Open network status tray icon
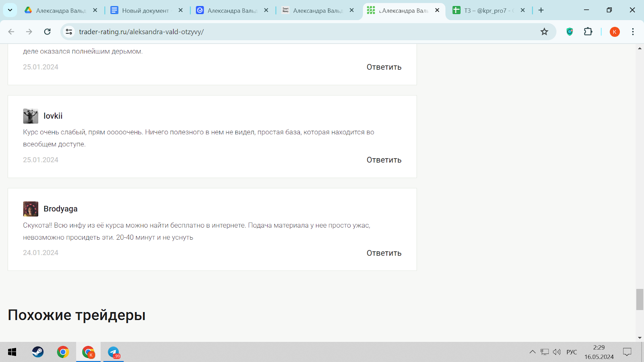 545,352
